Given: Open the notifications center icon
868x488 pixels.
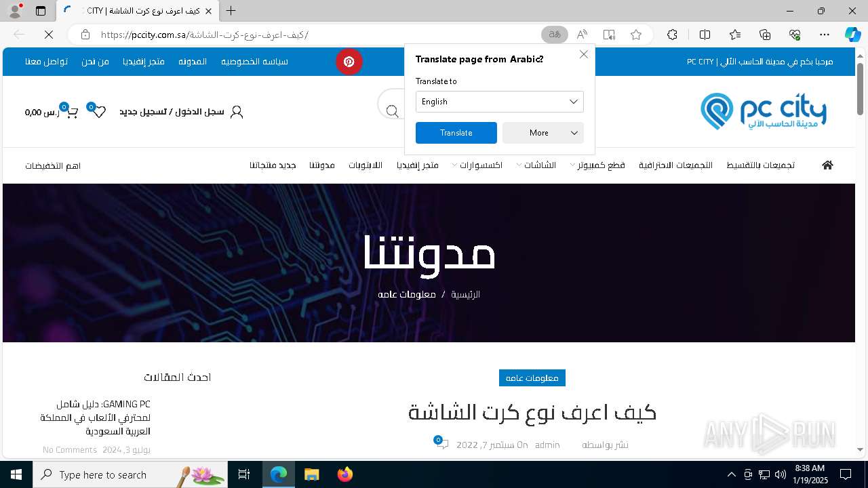Looking at the screenshot, I should coord(846,474).
